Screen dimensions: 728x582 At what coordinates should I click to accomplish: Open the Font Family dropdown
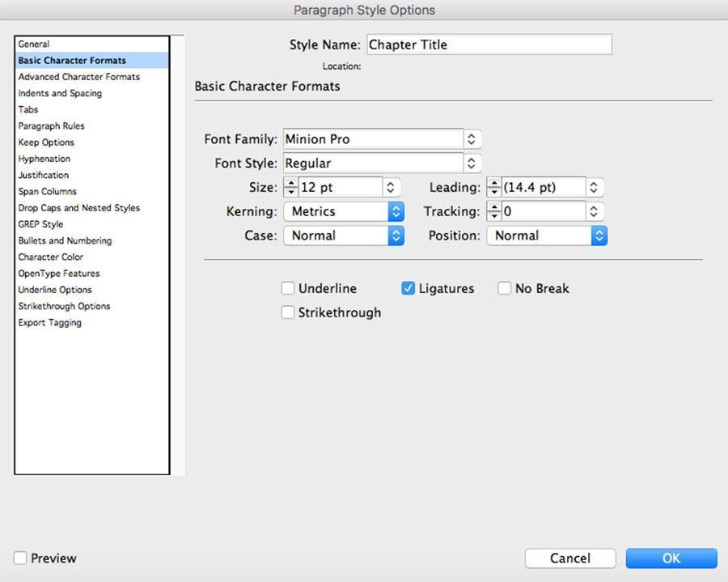coord(472,138)
